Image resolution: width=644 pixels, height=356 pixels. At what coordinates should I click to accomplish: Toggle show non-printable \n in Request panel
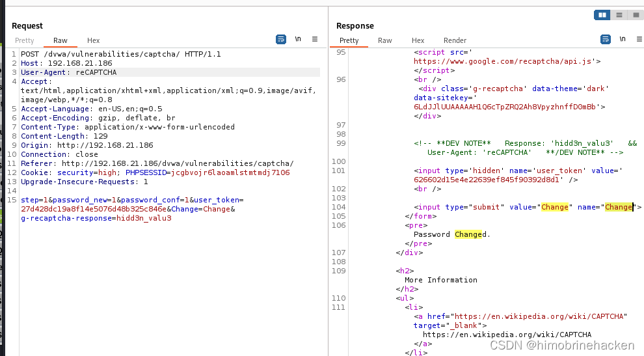pos(298,39)
